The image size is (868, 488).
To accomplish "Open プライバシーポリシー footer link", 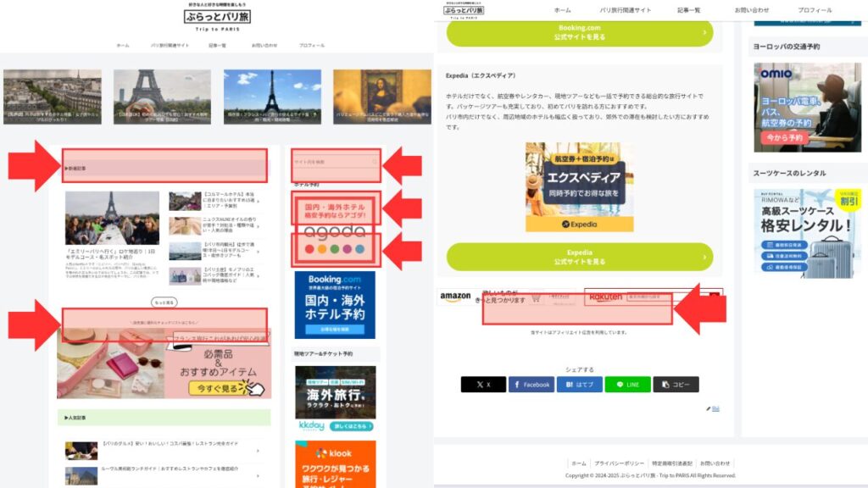I will (618, 463).
